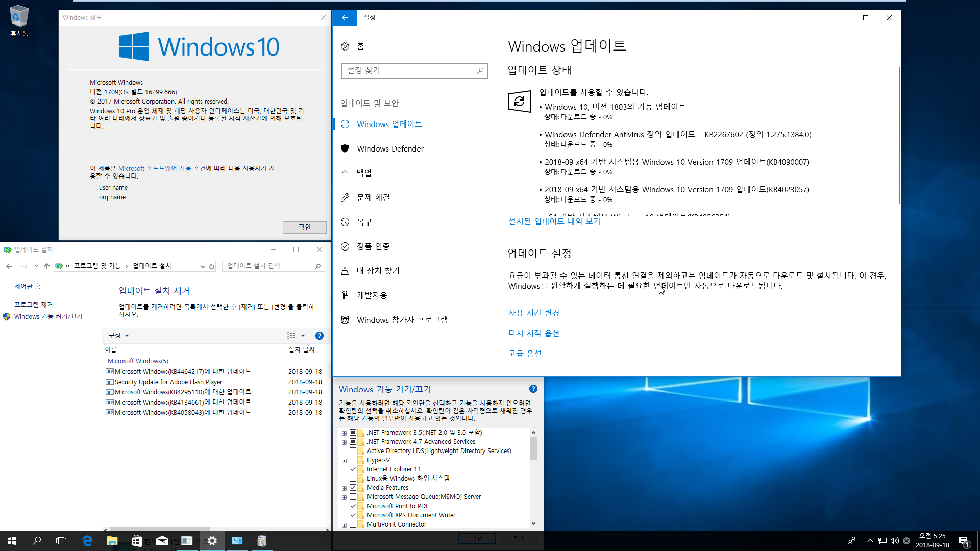Open Microsoft 소프트웨어 사용 조건 link
Image resolution: width=980 pixels, height=551 pixels.
coord(162,168)
